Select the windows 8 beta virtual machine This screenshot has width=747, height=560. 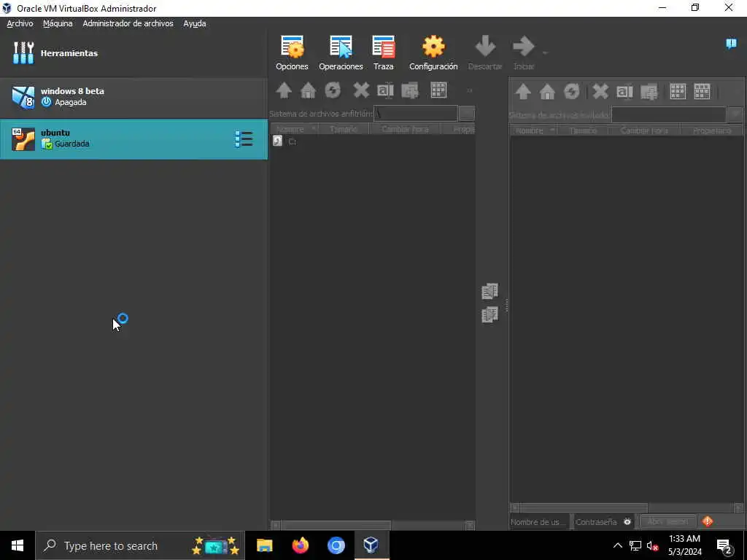click(133, 97)
